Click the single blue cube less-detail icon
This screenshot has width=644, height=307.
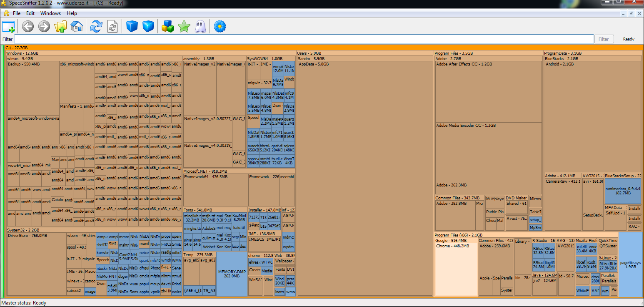(x=132, y=27)
